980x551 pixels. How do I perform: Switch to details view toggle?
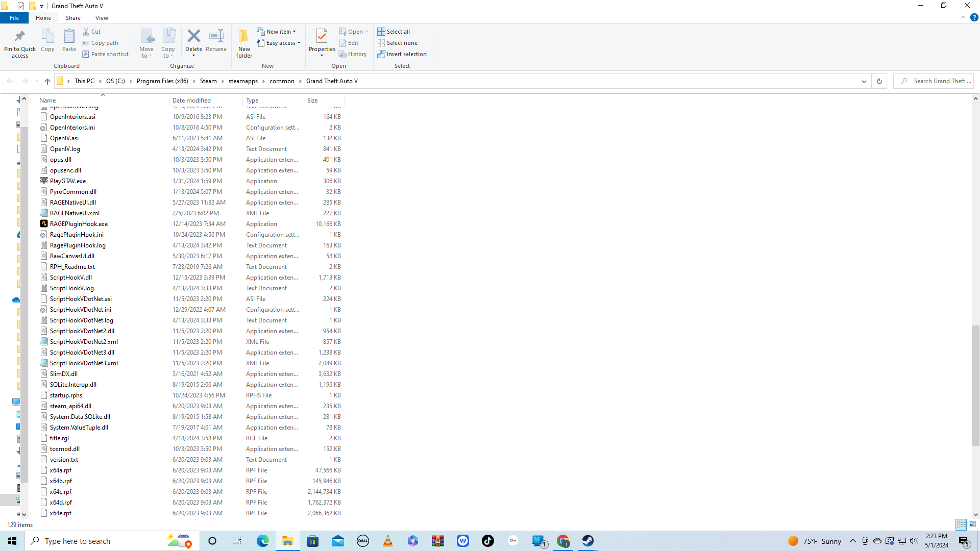[x=961, y=524]
